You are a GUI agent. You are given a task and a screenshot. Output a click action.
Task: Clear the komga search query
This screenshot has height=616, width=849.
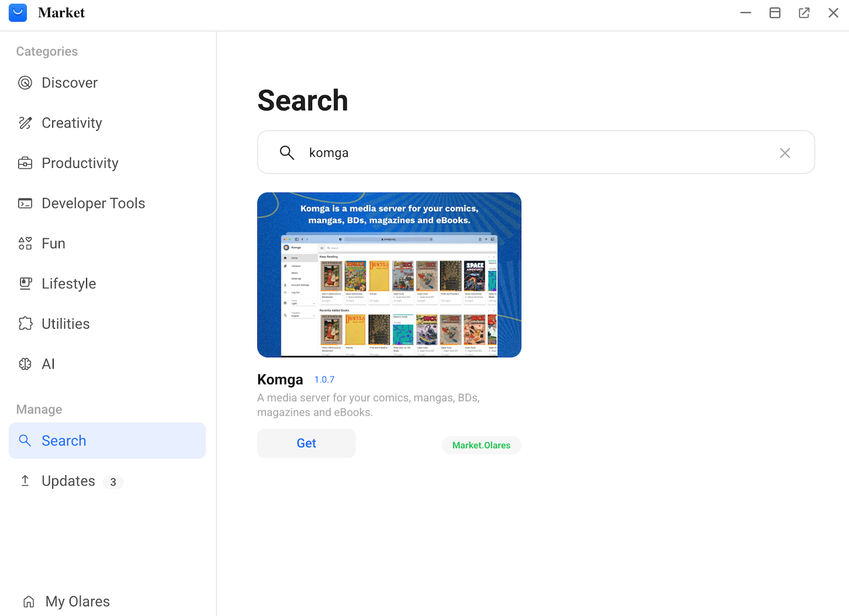point(784,152)
